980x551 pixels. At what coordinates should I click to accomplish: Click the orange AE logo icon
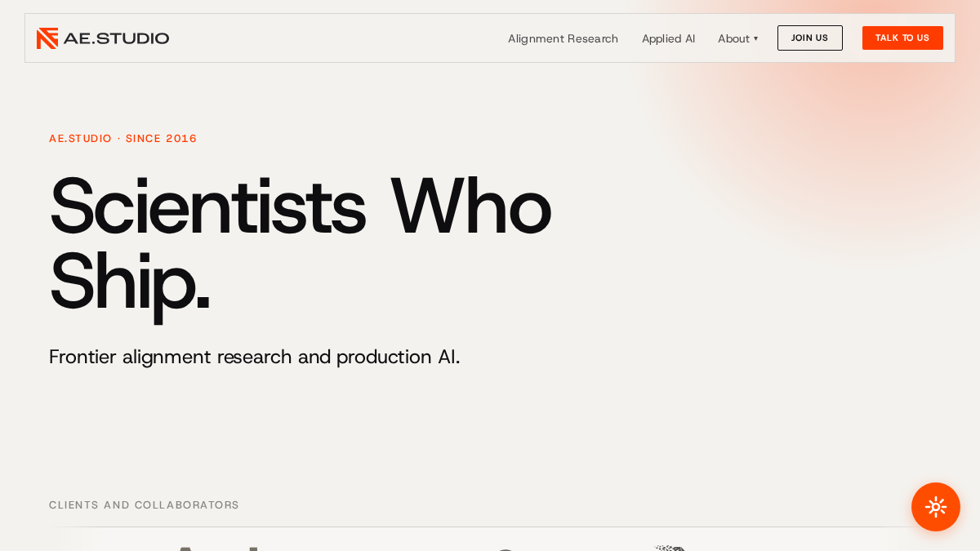(x=47, y=38)
